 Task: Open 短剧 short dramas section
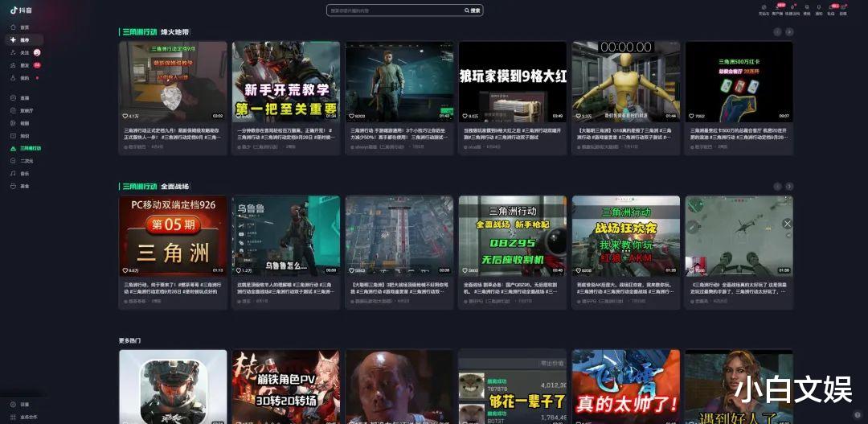coord(20,123)
